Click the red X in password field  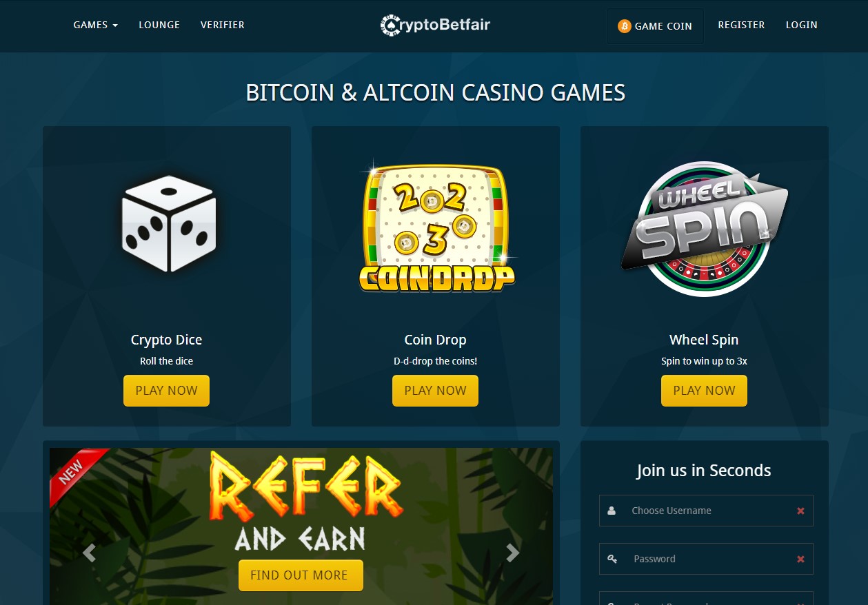[800, 559]
